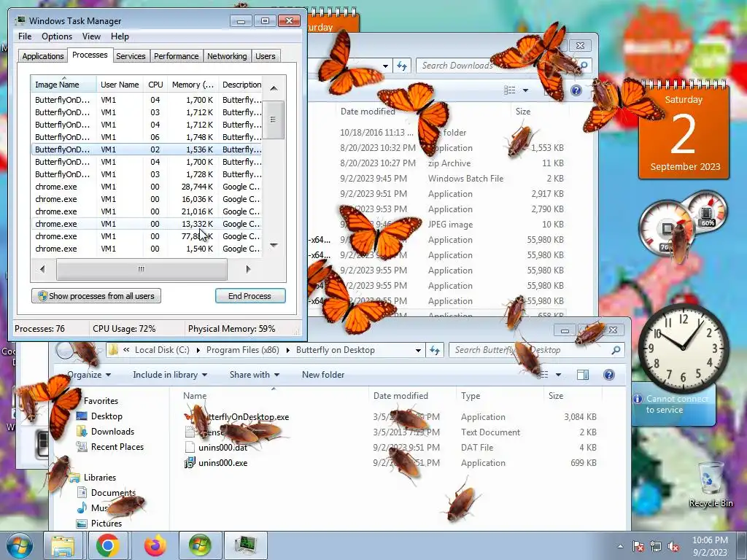The image size is (747, 560).
Task: Click the network tray icon
Action: [656, 547]
